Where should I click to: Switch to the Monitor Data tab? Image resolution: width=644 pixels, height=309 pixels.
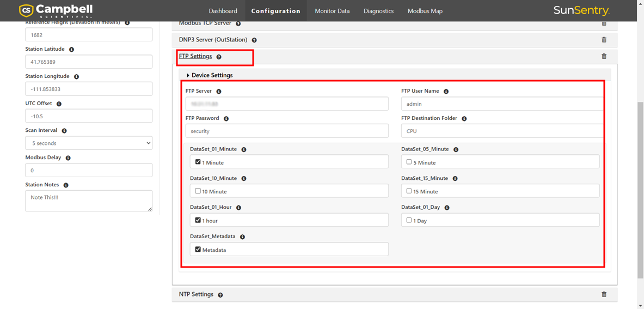(x=332, y=11)
